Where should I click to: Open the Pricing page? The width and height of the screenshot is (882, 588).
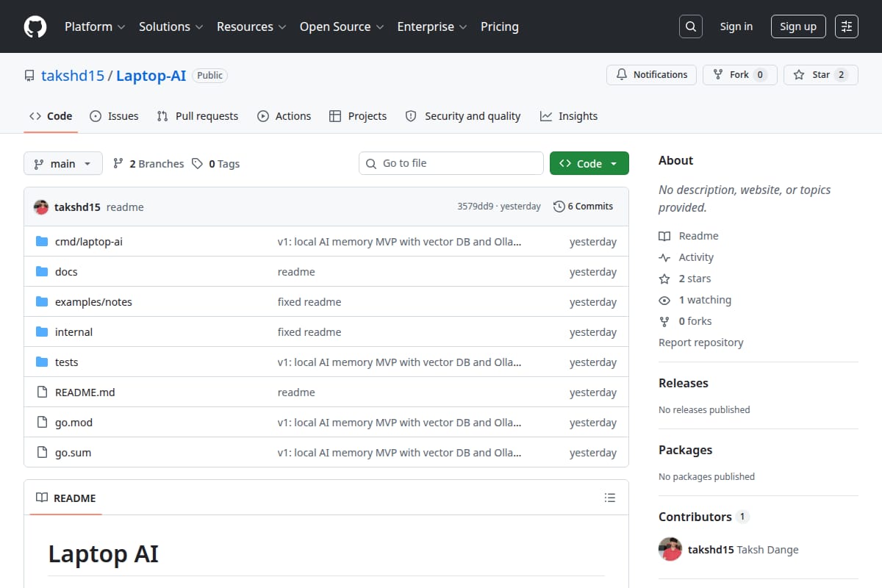[500, 26]
